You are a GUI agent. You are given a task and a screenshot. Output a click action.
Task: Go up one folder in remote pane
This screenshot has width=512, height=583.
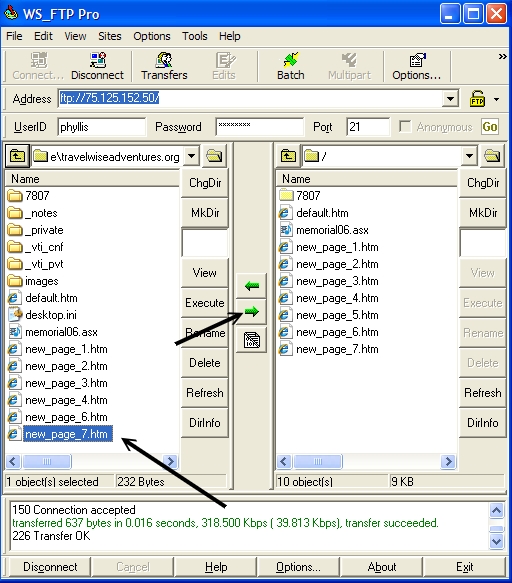point(288,156)
